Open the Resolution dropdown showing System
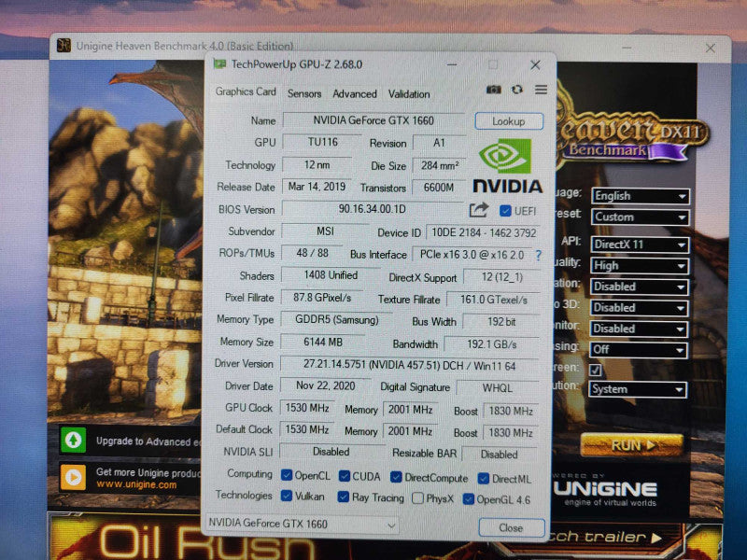 click(x=638, y=389)
